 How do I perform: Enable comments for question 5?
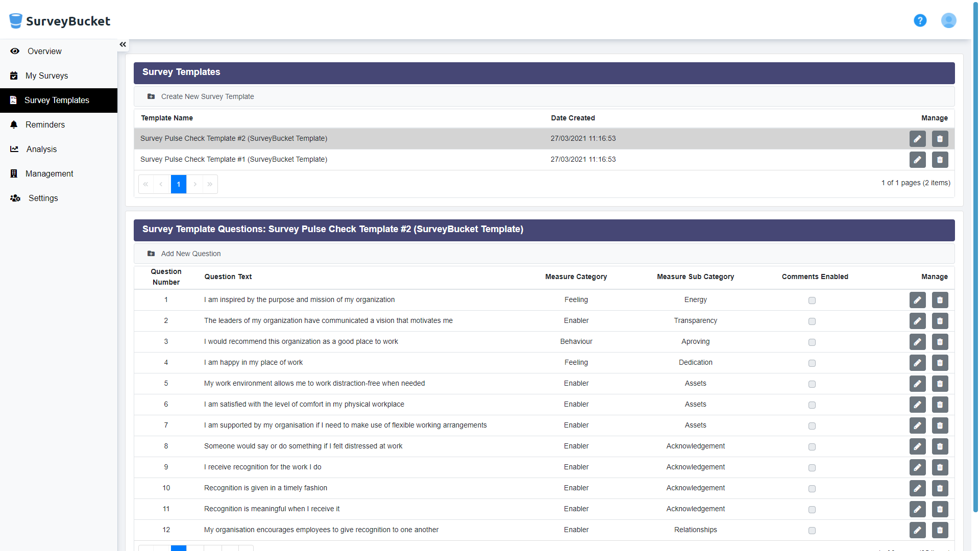[812, 384]
